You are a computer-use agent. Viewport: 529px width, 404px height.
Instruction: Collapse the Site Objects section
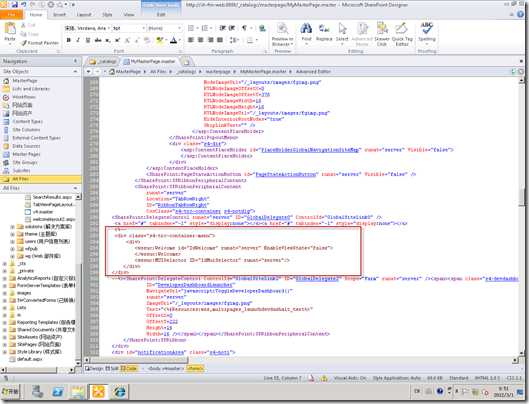coord(75,72)
